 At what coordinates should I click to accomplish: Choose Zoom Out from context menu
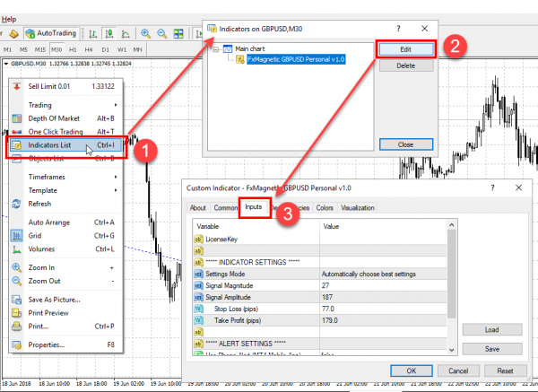(65, 281)
